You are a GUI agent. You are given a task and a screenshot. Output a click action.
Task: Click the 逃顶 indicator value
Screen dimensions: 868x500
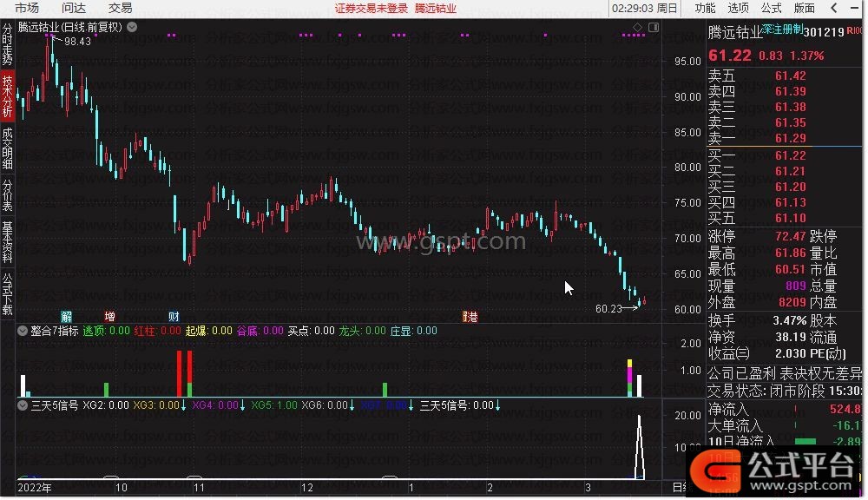point(106,331)
